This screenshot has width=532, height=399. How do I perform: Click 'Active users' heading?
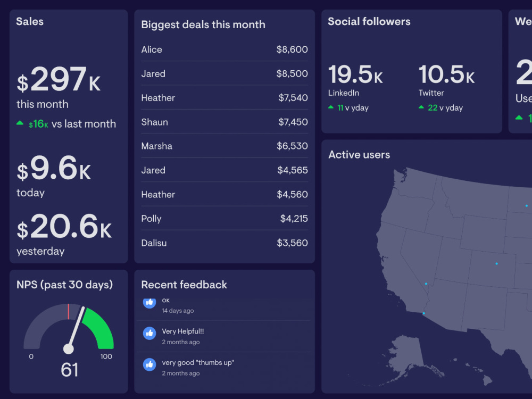[x=359, y=155]
